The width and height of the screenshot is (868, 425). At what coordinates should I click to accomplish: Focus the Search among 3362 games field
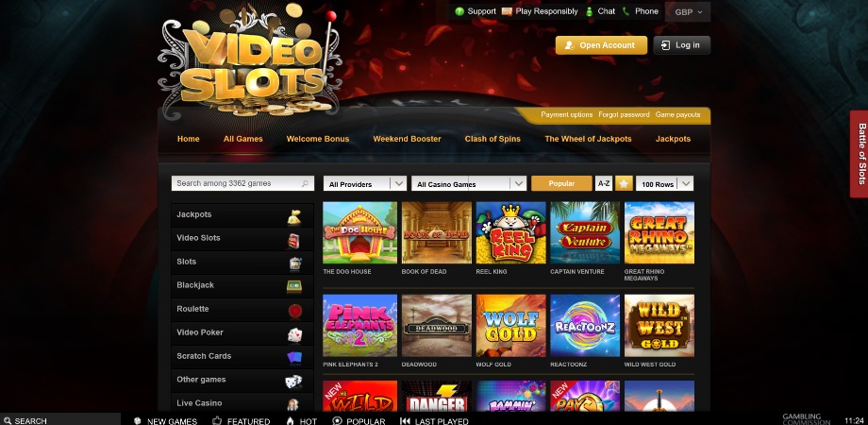click(x=242, y=183)
